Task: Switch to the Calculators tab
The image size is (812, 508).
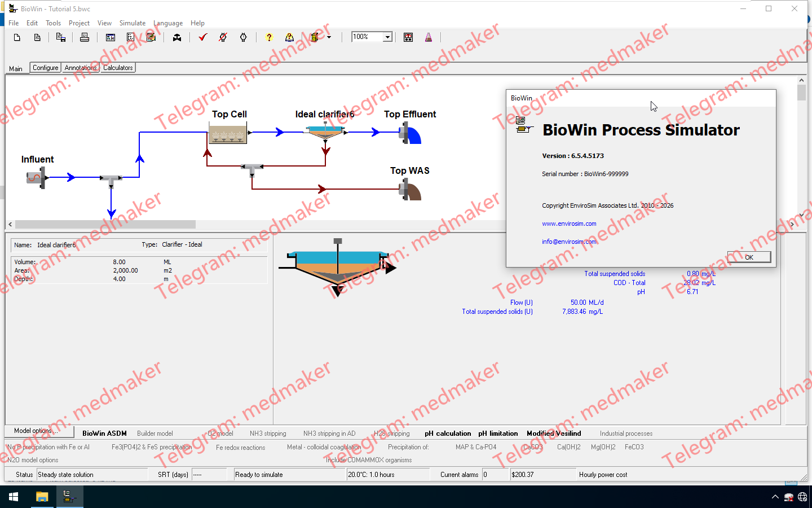Action: (x=118, y=68)
